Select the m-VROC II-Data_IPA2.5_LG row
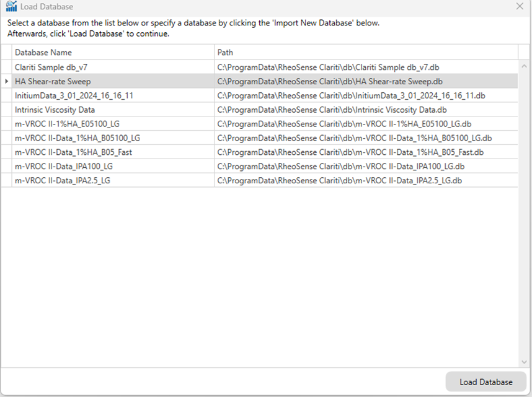This screenshot has height=397, width=532. (260, 180)
